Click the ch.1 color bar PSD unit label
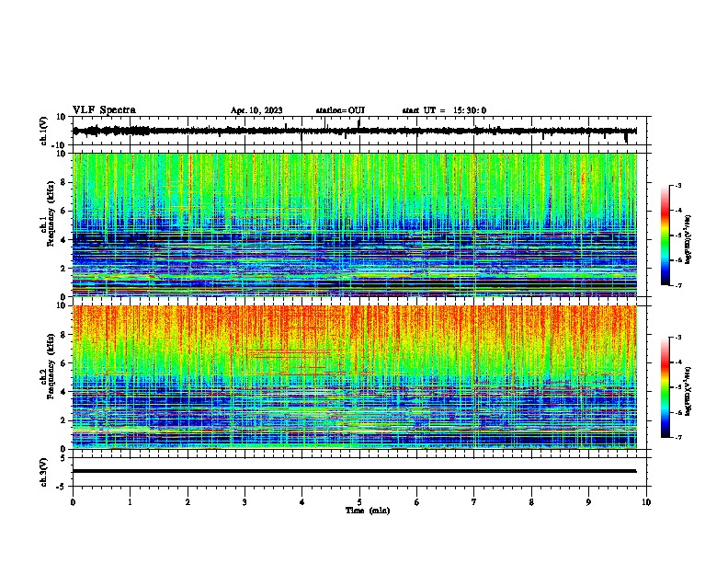The height and width of the screenshot is (563, 728). point(688,239)
